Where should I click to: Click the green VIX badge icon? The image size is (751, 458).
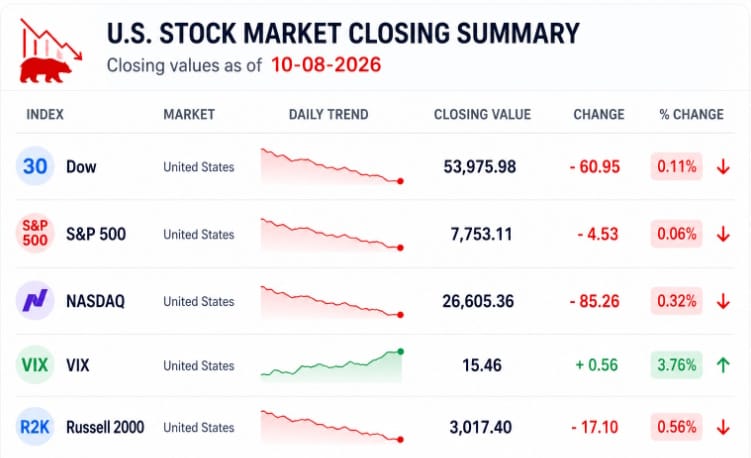35,365
